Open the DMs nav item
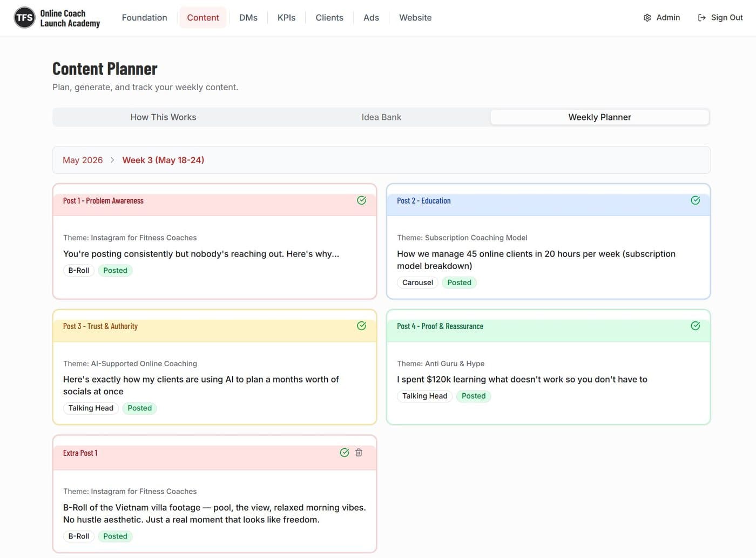756x558 pixels. 248,18
